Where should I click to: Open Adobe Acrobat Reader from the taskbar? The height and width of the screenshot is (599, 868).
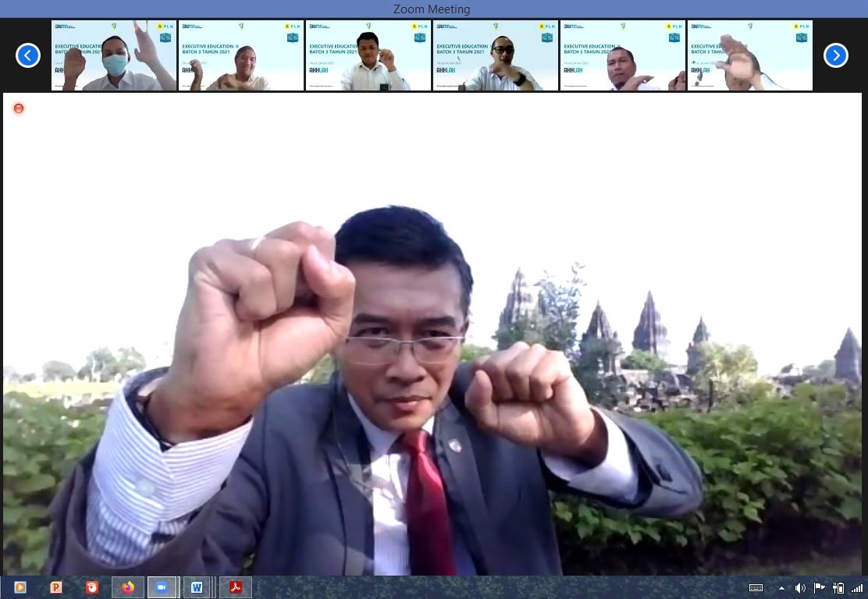tap(235, 587)
